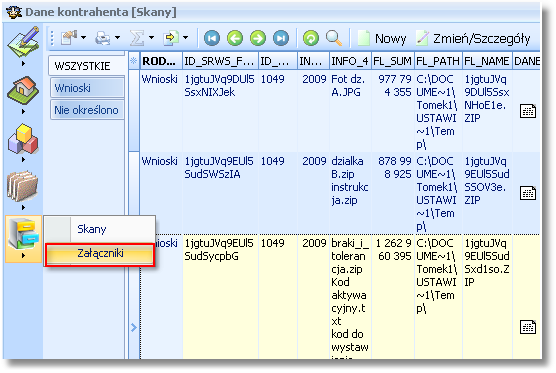
Task: Select the Nie określono filter tab
Action: pos(87,110)
